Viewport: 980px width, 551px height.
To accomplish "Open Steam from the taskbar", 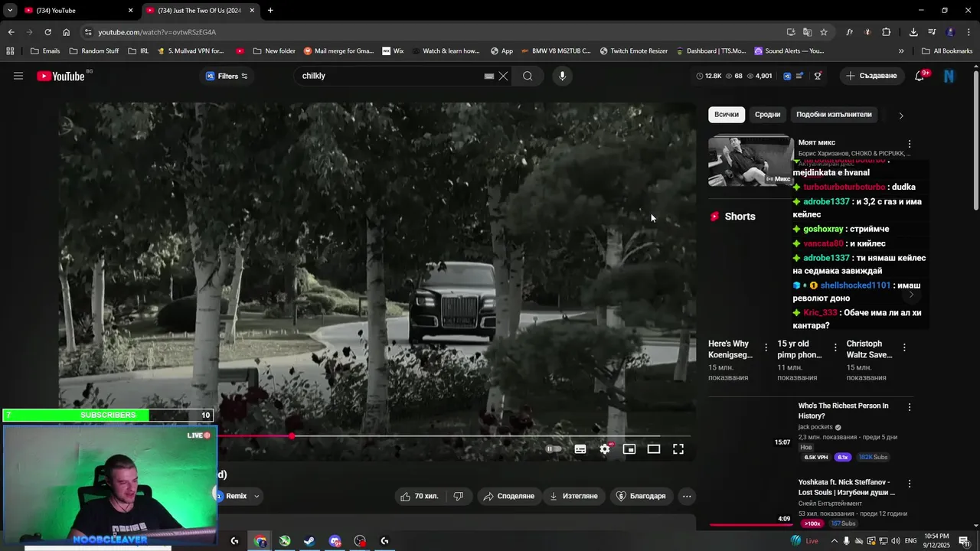I will (309, 541).
